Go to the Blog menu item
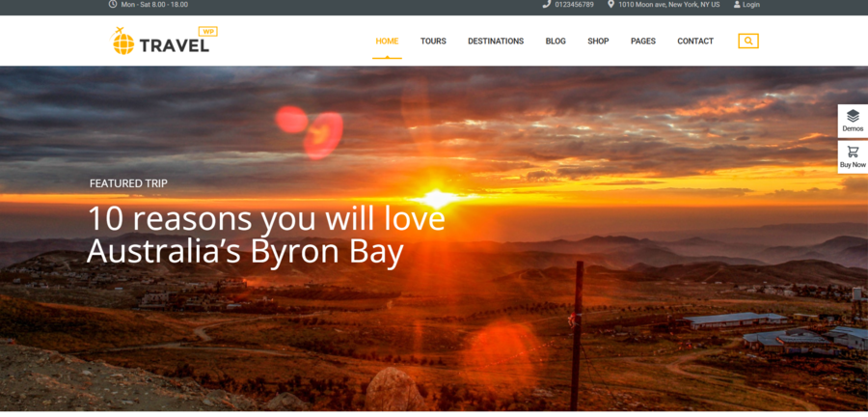The image size is (868, 417). (556, 41)
